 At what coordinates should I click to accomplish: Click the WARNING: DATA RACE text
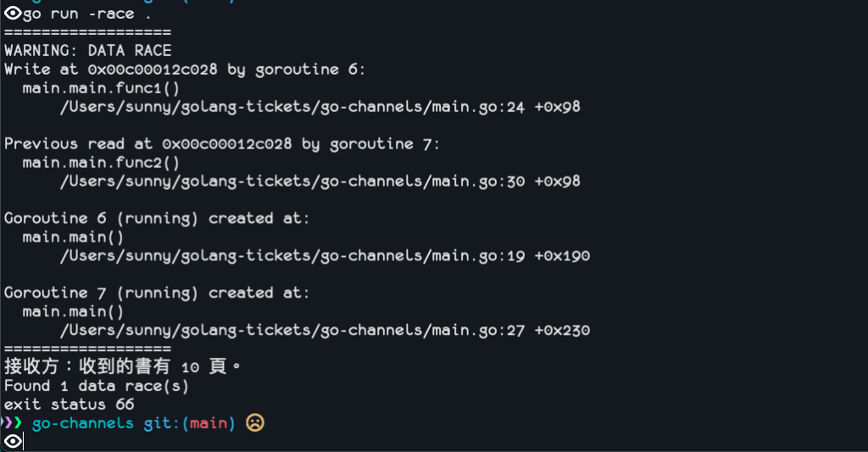(88, 50)
